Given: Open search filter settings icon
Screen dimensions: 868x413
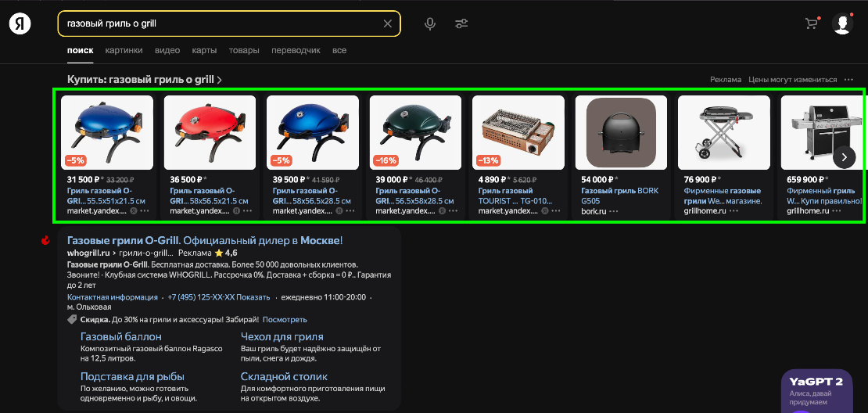Looking at the screenshot, I should click(461, 23).
